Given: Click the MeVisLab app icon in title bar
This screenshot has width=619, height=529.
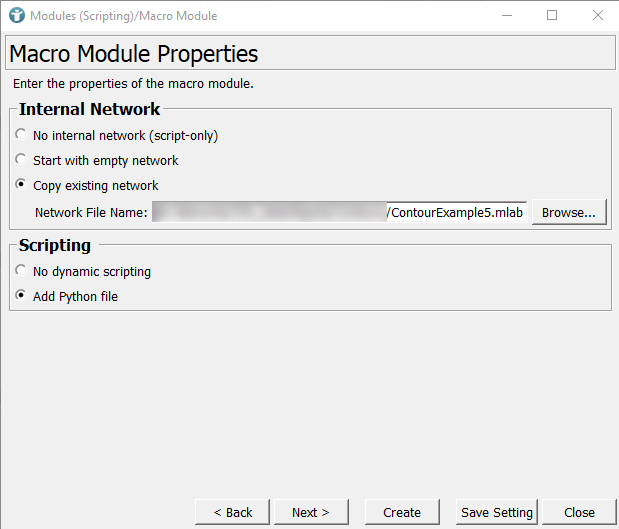Looking at the screenshot, I should [16, 15].
